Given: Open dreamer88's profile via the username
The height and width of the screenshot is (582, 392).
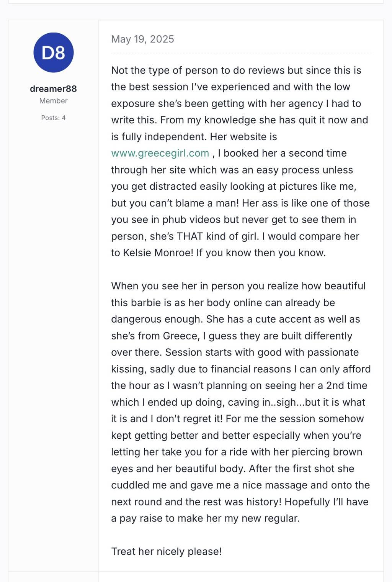Looking at the screenshot, I should pyautogui.click(x=53, y=89).
